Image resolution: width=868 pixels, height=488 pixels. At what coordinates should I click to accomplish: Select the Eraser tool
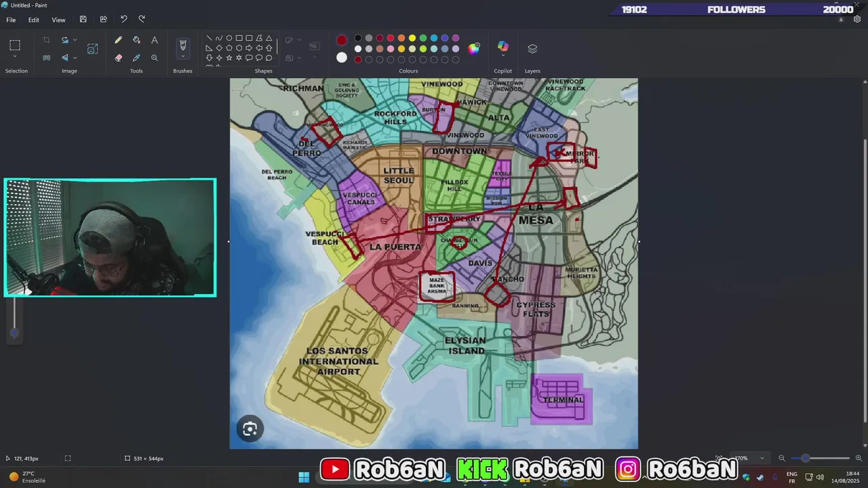119,58
